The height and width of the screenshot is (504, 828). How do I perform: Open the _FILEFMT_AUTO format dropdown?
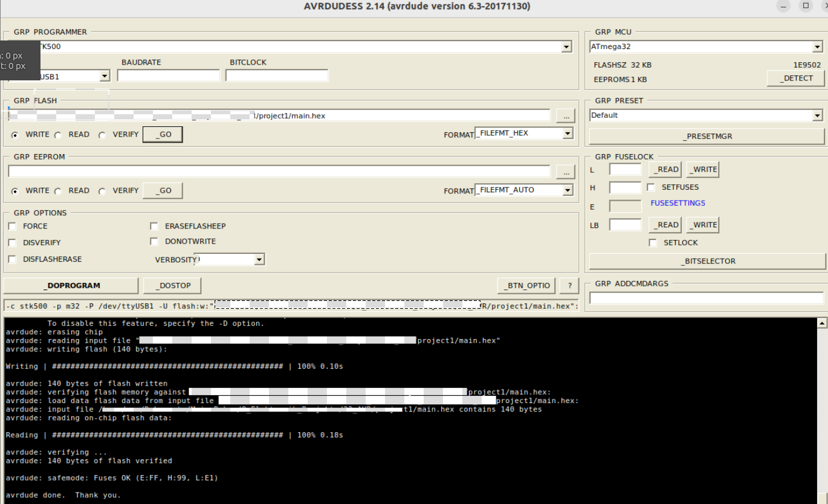point(568,190)
